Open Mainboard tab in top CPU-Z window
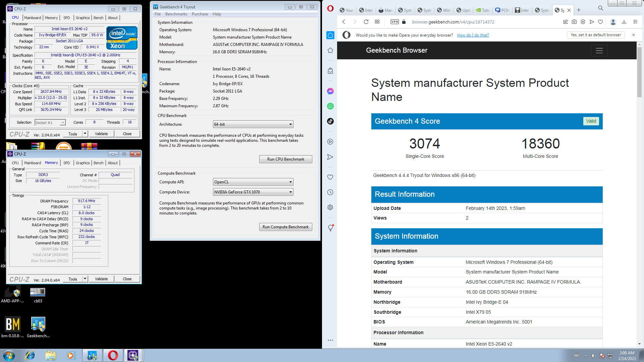 (x=33, y=18)
